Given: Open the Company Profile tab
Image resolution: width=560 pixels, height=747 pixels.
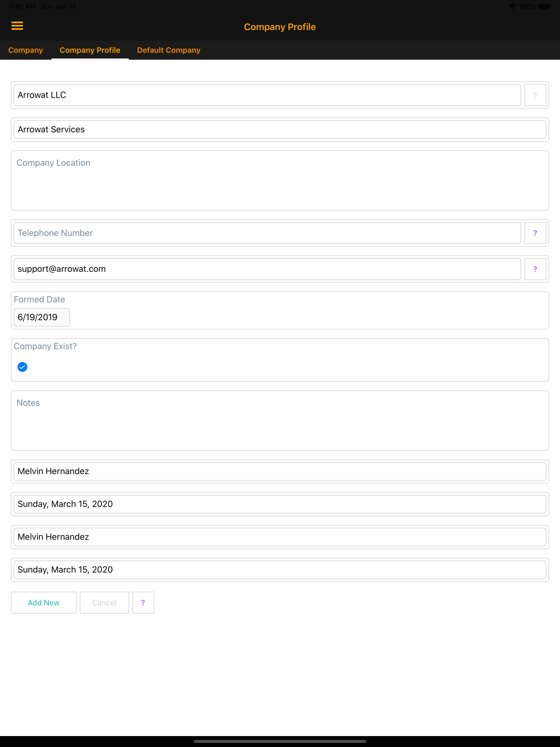Looking at the screenshot, I should click(90, 50).
